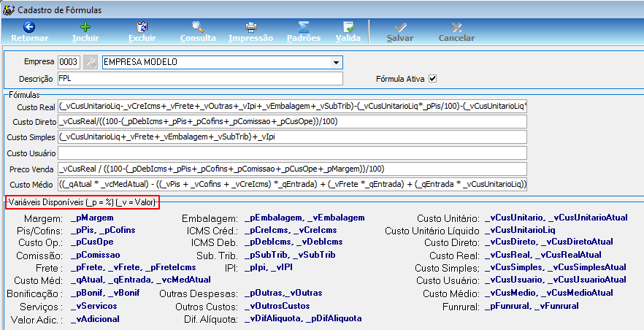The height and width of the screenshot is (330, 644).
Task: Click the _pMargem variable
Action: [x=92, y=218]
